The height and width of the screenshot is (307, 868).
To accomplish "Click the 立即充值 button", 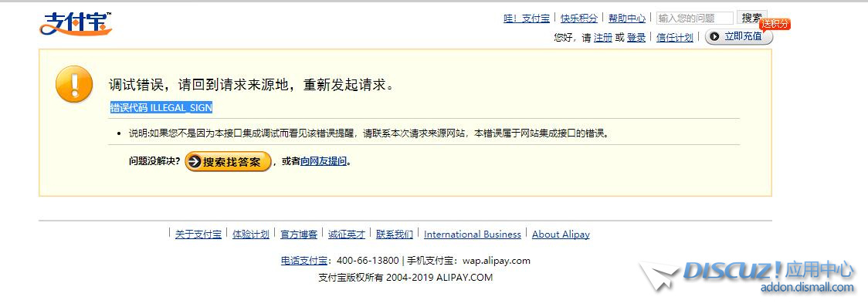I will coord(738,36).
